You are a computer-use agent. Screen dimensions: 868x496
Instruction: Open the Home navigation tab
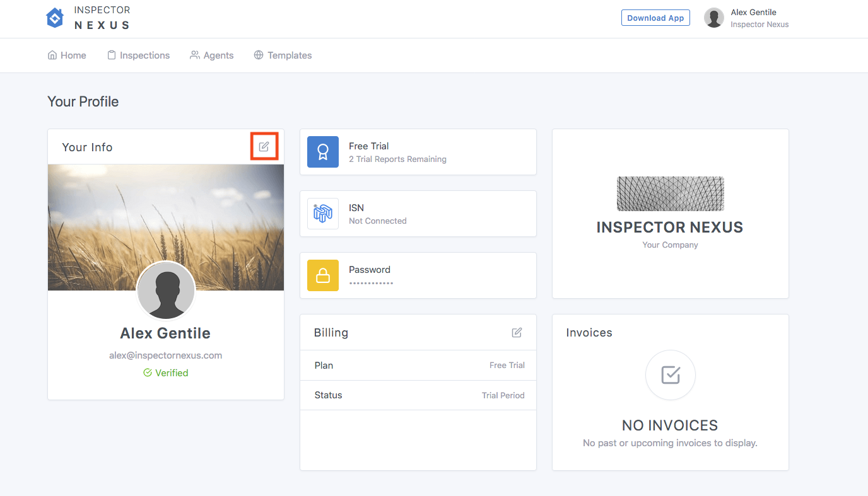coord(67,55)
